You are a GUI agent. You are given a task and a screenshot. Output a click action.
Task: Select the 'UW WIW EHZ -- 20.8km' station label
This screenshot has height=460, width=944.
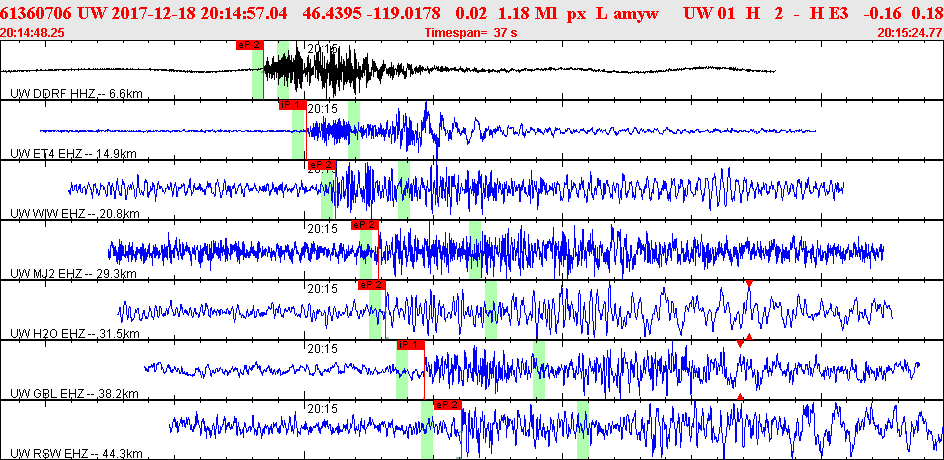(75, 213)
